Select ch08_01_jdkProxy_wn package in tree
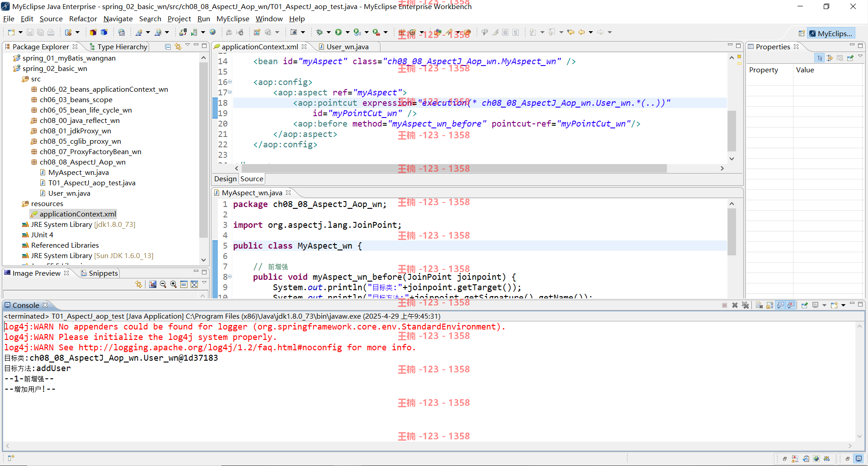Image resolution: width=868 pixels, height=466 pixels. pos(75,131)
